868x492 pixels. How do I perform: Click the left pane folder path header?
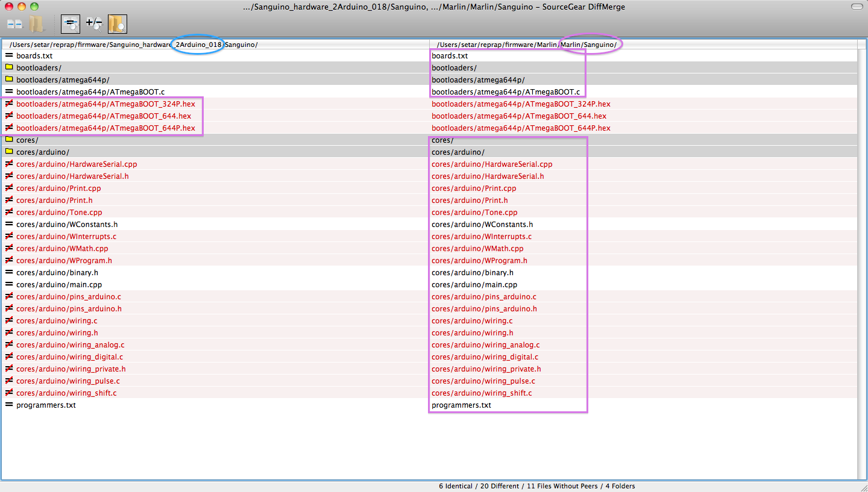coord(133,45)
